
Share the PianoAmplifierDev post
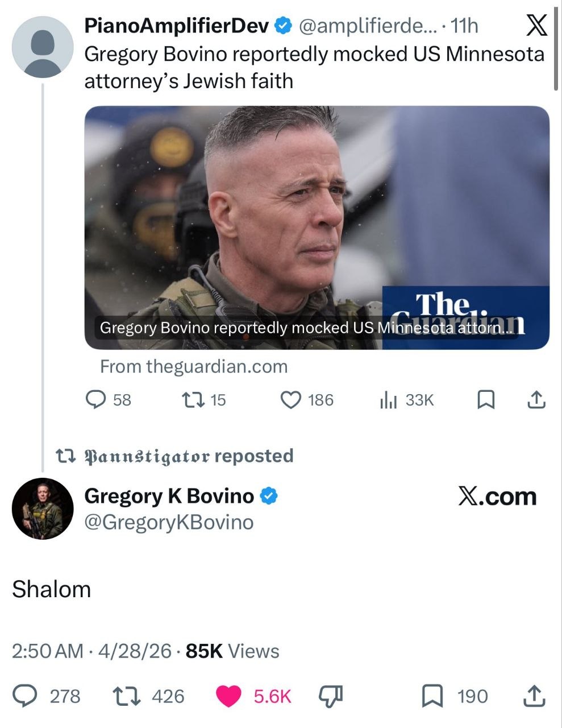click(536, 400)
